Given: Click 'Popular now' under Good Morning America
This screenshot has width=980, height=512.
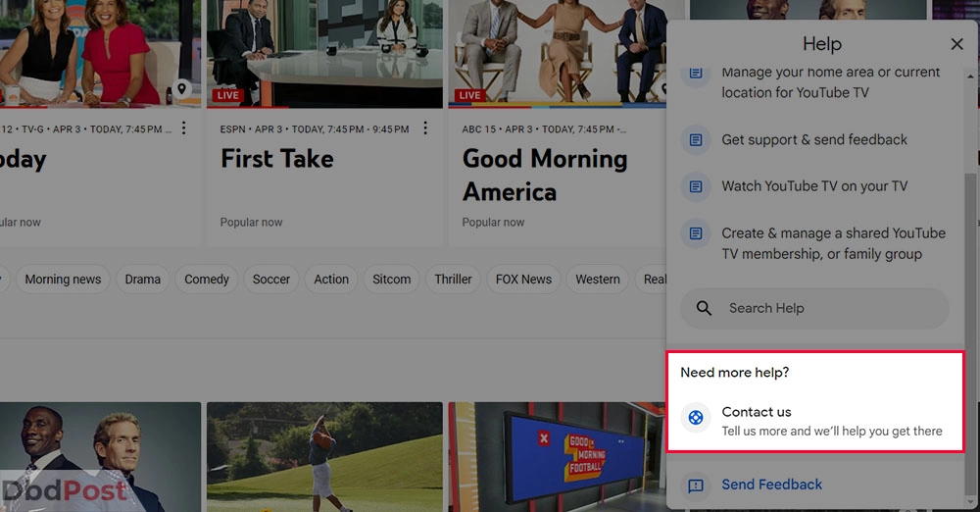Looking at the screenshot, I should click(493, 223).
